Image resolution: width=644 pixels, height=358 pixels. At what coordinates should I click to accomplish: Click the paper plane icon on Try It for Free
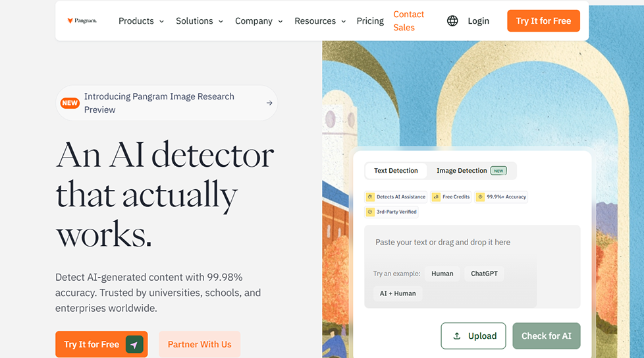pyautogui.click(x=134, y=344)
